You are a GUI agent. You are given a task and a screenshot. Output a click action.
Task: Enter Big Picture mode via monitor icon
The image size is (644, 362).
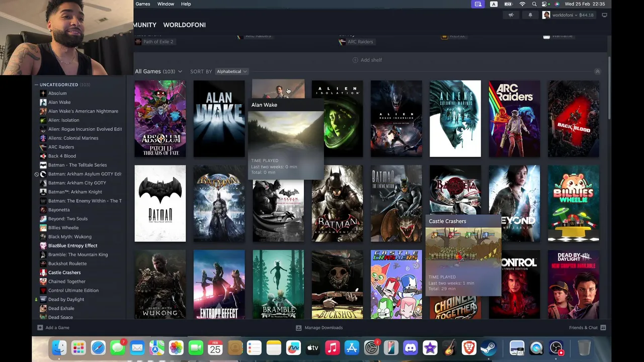coord(604,15)
